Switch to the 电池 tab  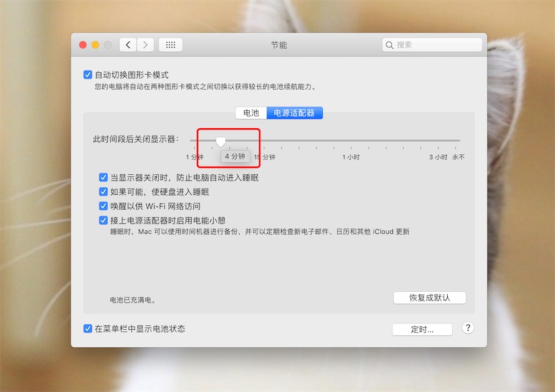[251, 113]
